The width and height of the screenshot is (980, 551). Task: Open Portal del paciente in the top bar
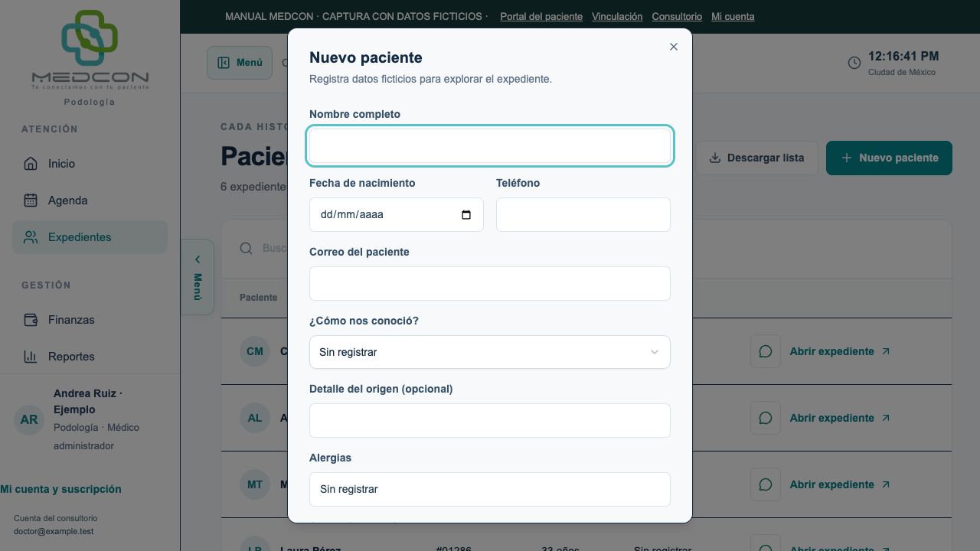[x=541, y=16]
